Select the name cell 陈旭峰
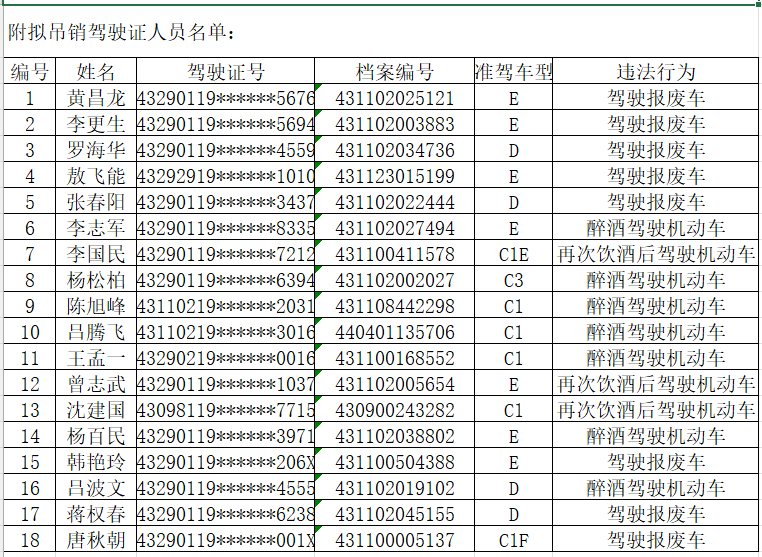 [x=96, y=306]
